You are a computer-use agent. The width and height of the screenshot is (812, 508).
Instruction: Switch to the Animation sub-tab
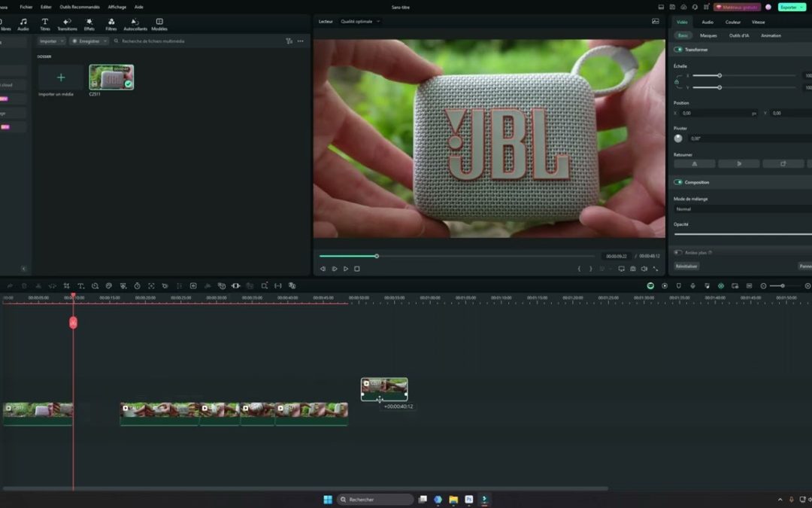point(771,36)
